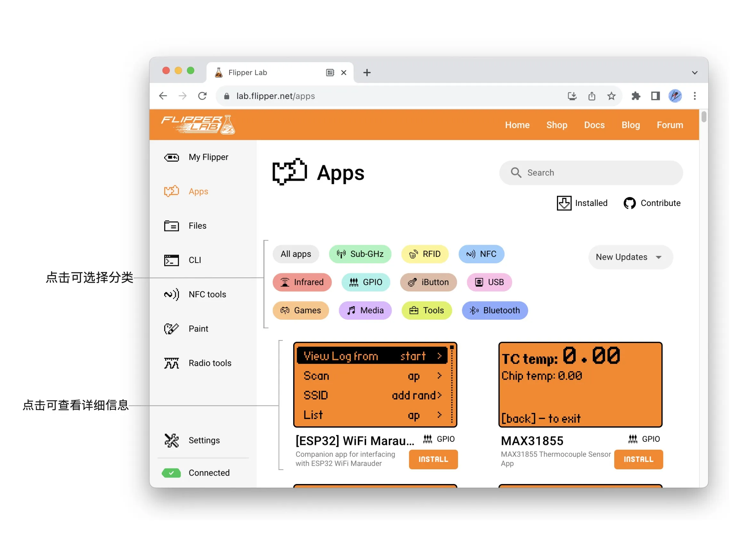Viewport: 756px width, 542px height.
Task: Click the Flipper Lab logo
Action: tap(198, 125)
